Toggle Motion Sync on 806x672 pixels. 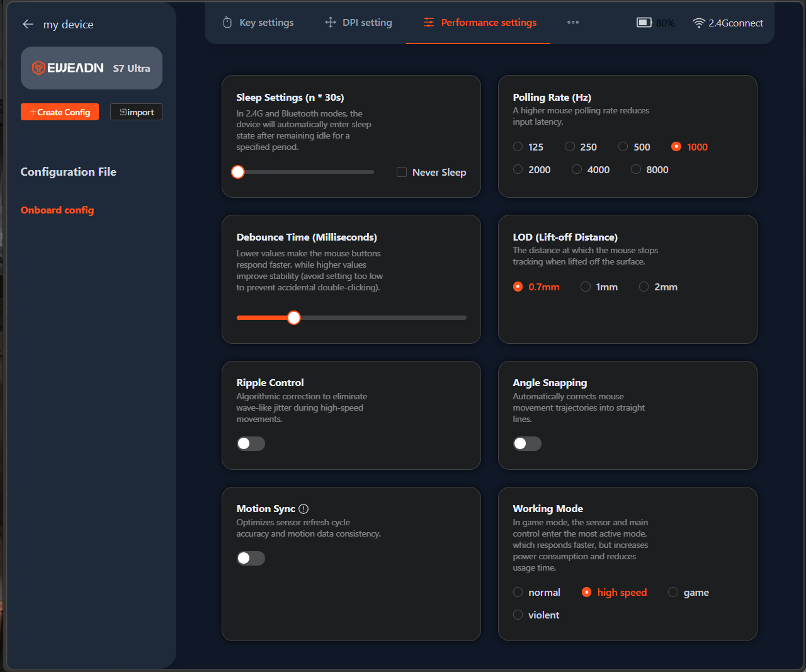tap(251, 559)
